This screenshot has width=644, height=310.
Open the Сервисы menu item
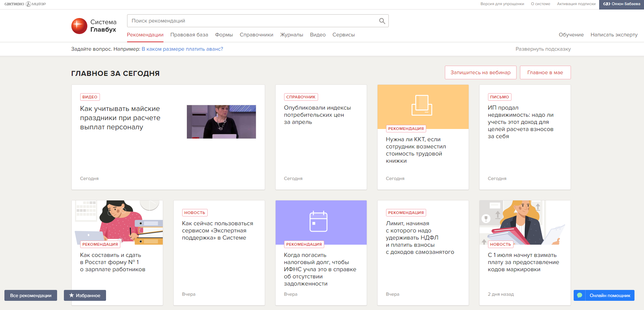coord(343,35)
